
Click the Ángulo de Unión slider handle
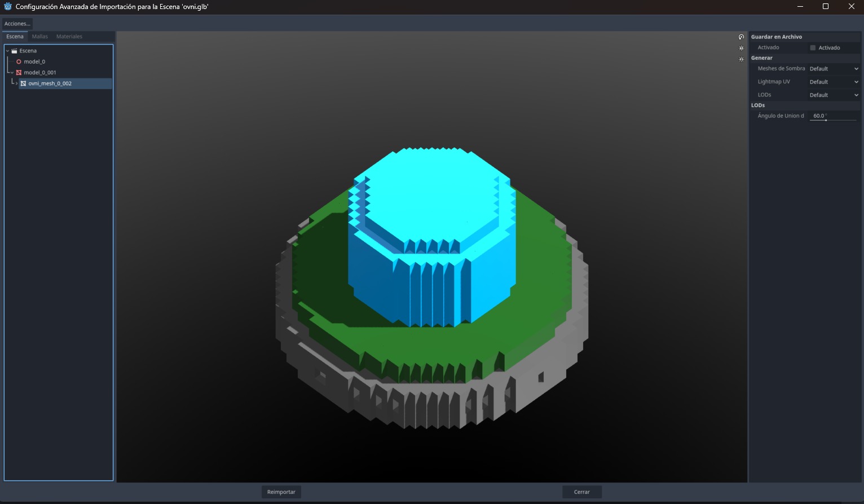(826, 120)
